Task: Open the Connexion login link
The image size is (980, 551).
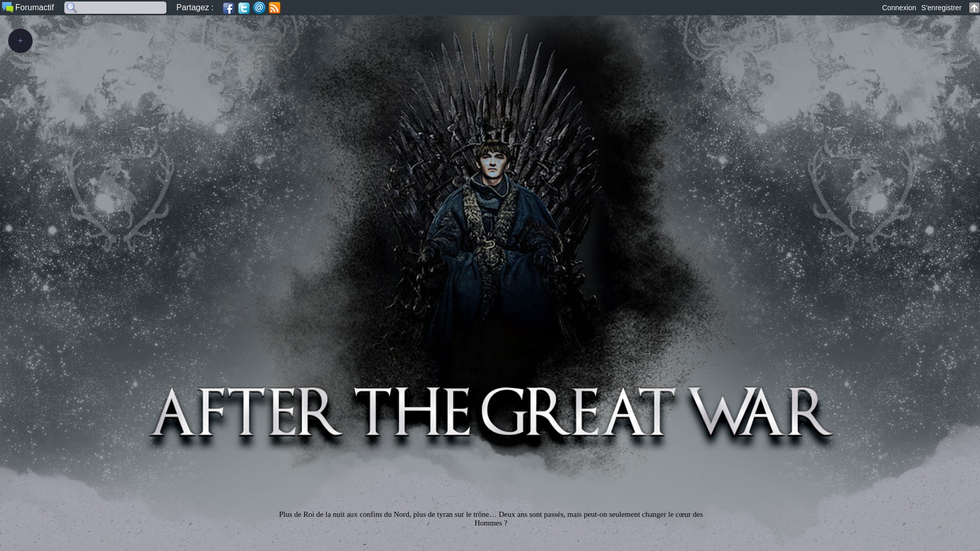Action: [899, 8]
